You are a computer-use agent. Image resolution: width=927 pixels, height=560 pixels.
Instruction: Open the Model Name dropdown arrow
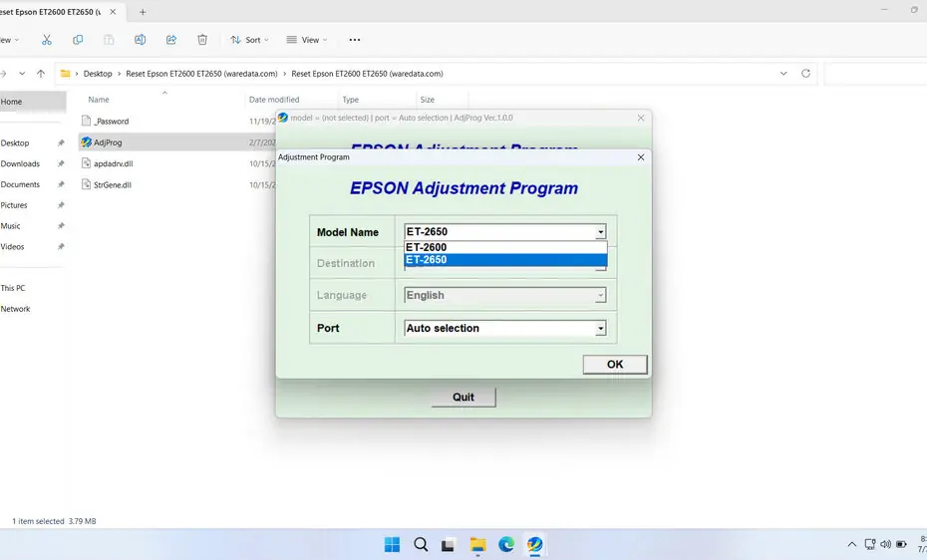pyautogui.click(x=600, y=231)
